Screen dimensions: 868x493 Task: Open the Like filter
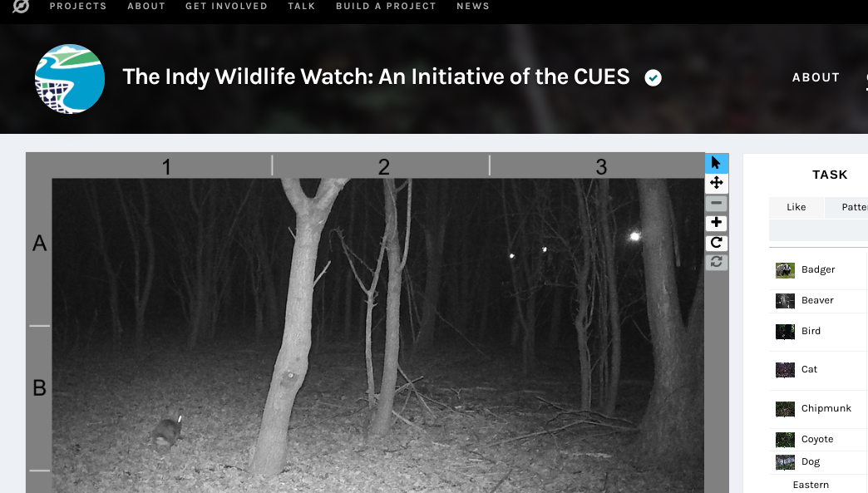pyautogui.click(x=796, y=207)
